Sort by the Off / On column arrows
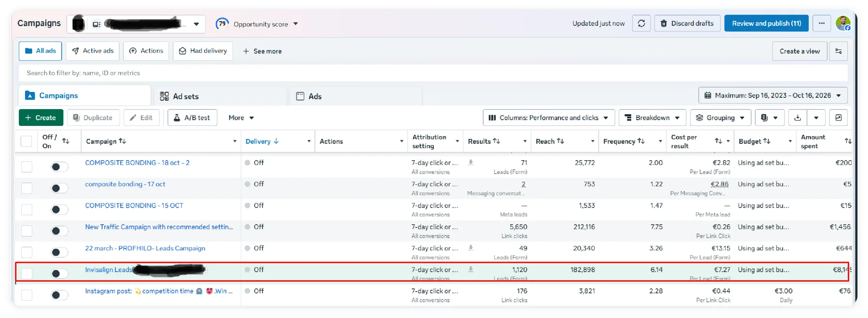This screenshot has width=868, height=318. [66, 141]
